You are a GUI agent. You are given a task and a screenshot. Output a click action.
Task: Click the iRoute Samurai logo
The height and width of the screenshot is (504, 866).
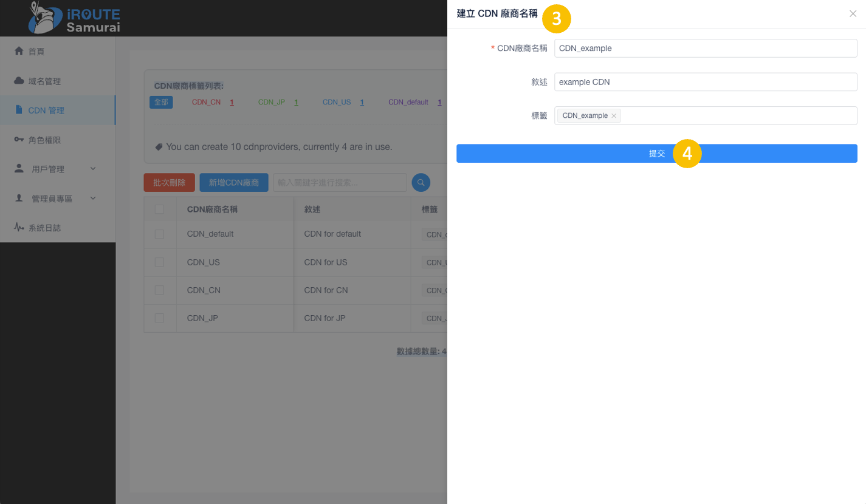pyautogui.click(x=74, y=19)
